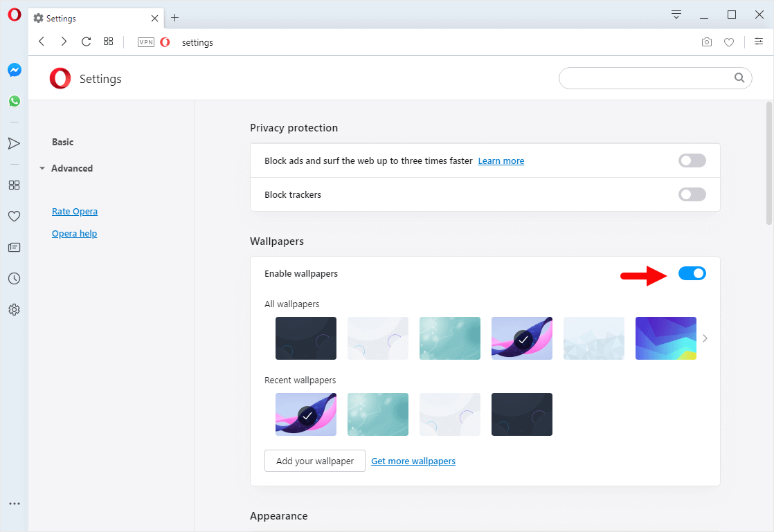Image resolution: width=774 pixels, height=532 pixels.
Task: Select Advanced in settings navigation
Action: coord(72,168)
